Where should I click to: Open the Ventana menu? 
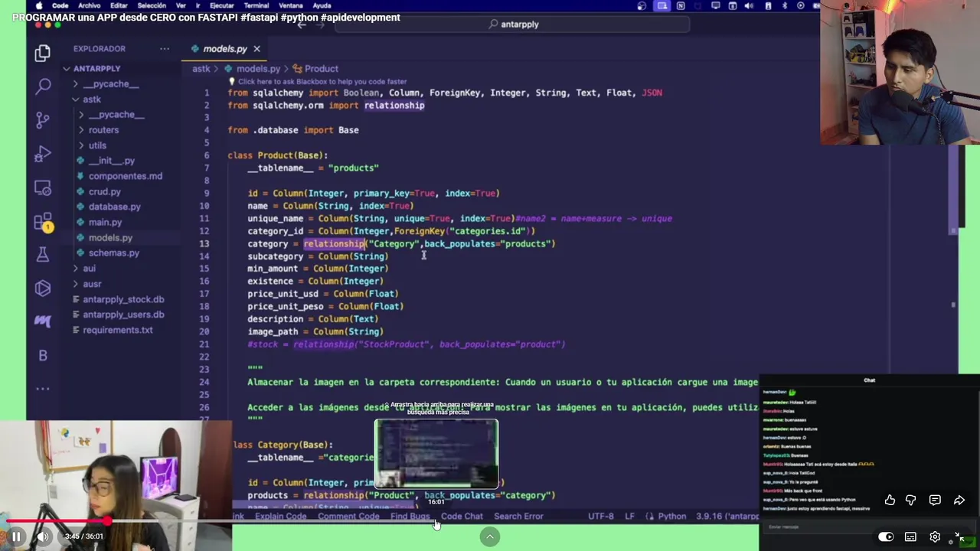pyautogui.click(x=291, y=5)
